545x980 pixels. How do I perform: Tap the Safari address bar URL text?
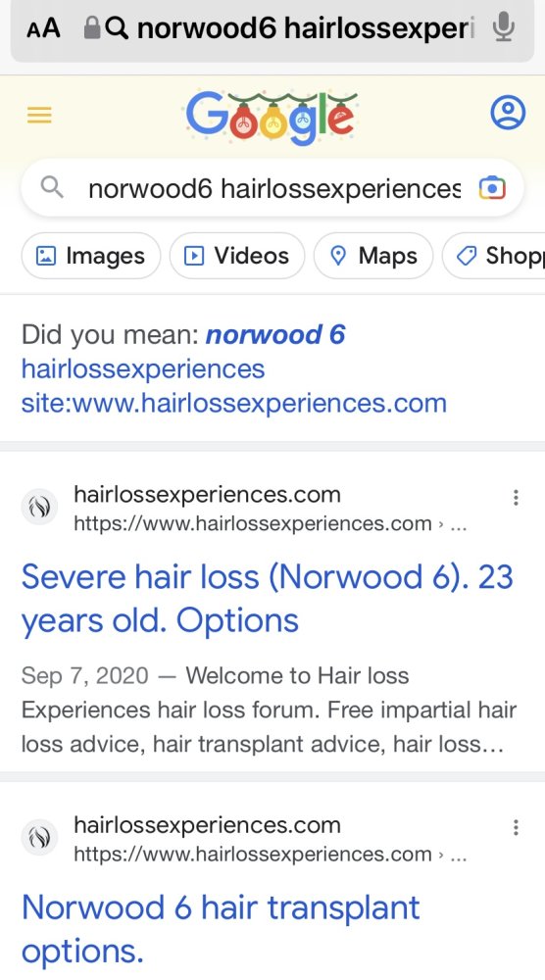306,28
